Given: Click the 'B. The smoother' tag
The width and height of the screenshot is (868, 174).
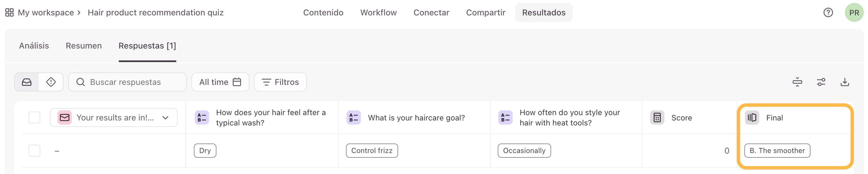Looking at the screenshot, I should click(x=777, y=151).
